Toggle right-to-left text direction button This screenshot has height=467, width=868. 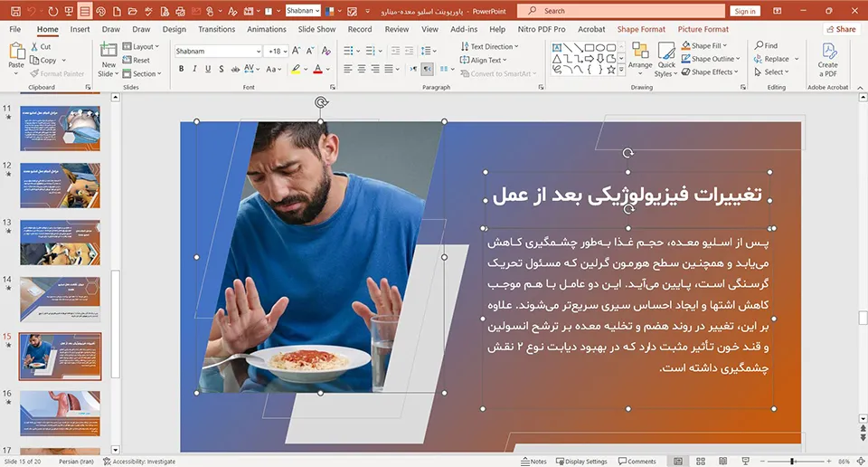[427, 69]
